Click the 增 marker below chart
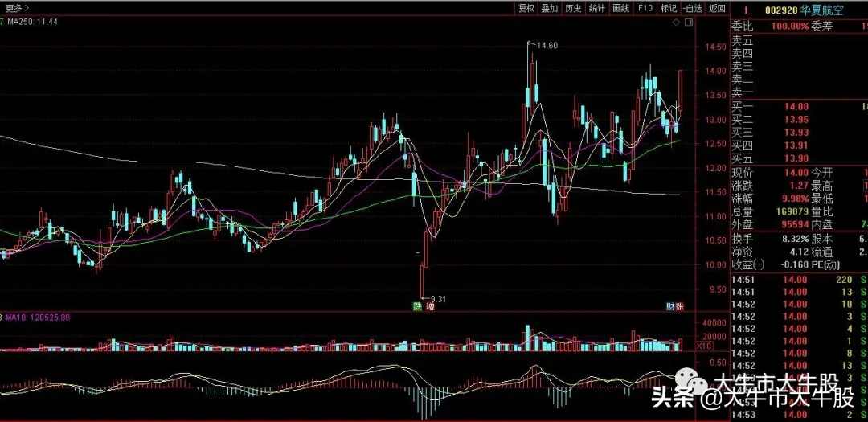 430,306
